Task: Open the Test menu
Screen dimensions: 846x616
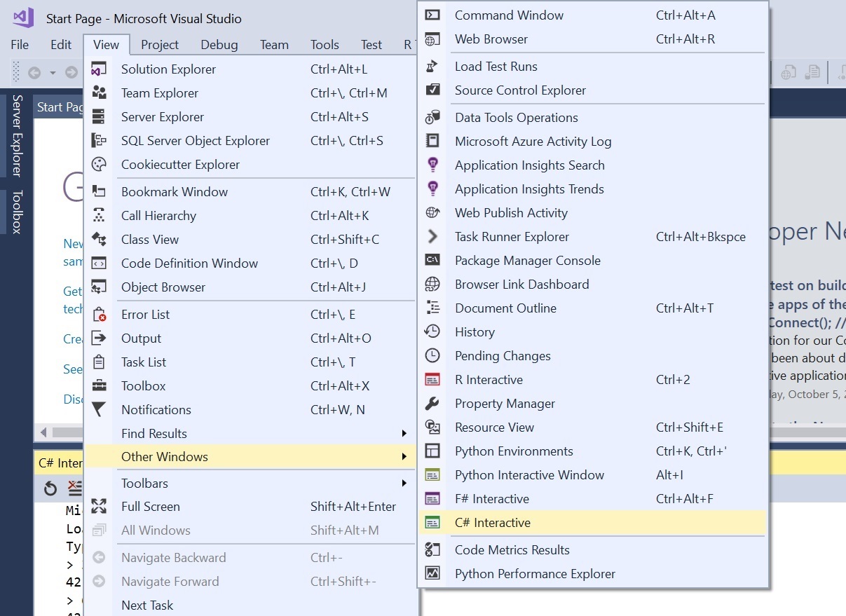Action: pyautogui.click(x=371, y=45)
